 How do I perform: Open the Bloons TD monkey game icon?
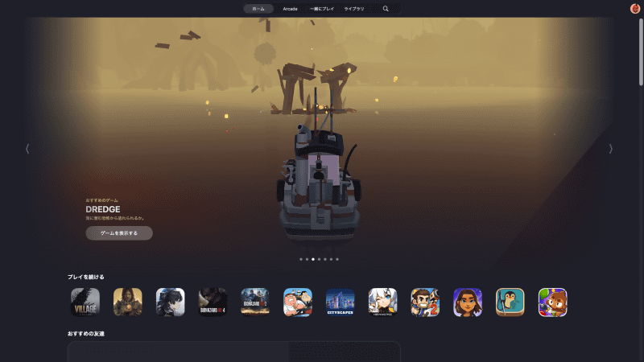click(x=553, y=302)
